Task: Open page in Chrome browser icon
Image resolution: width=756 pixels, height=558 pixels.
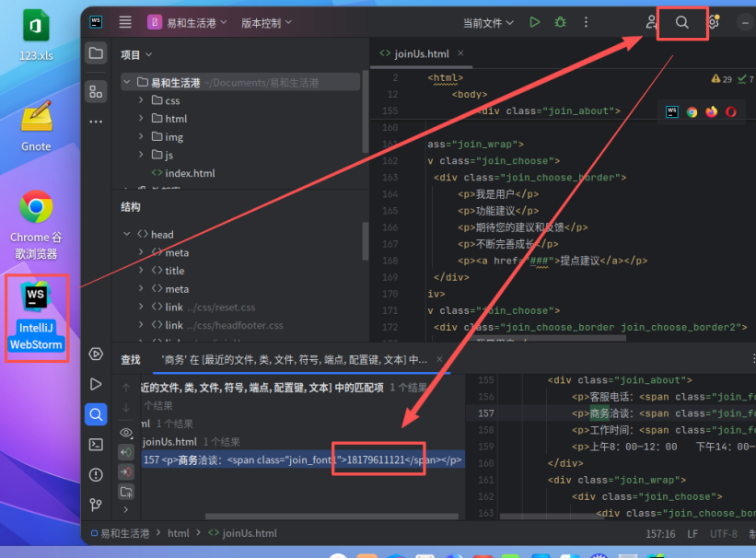Action: point(692,112)
